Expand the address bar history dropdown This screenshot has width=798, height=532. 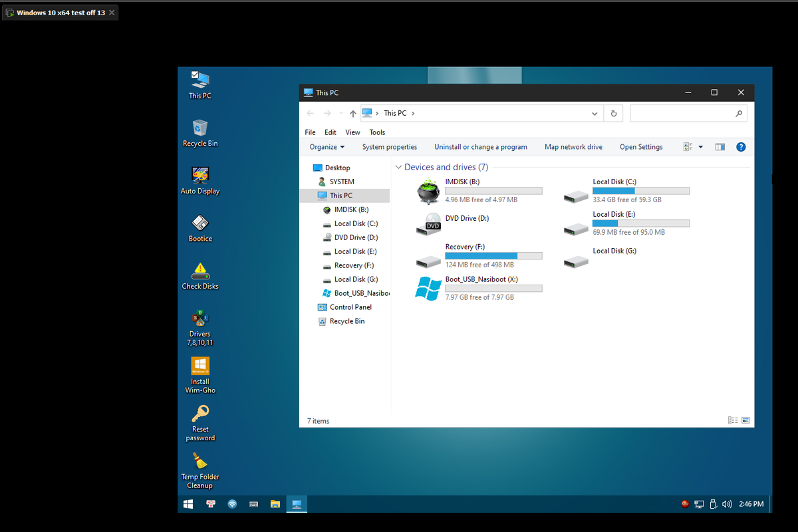pos(595,114)
